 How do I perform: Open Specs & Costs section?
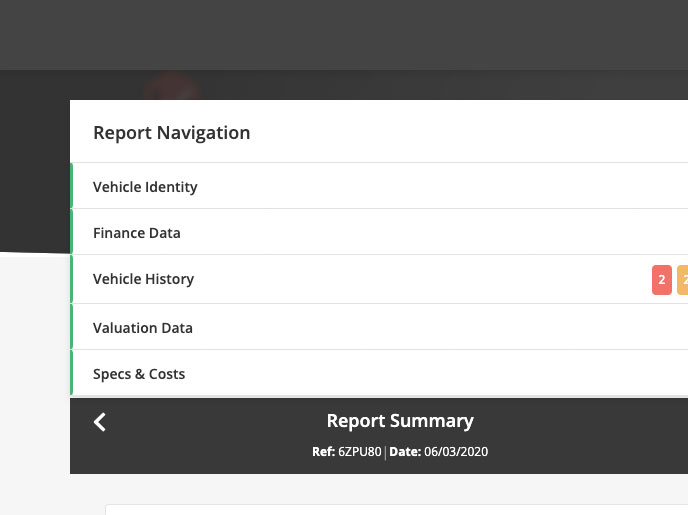coord(139,374)
